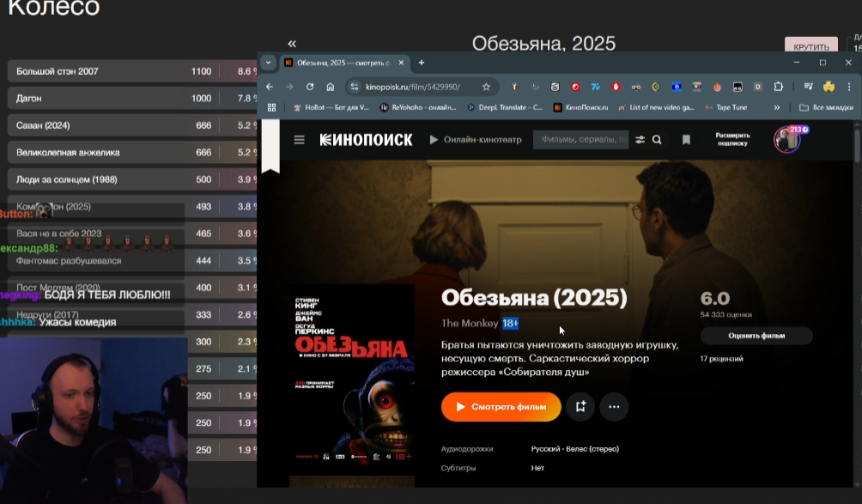Open the Chrome profile avatar
862x504 pixels.
[x=829, y=87]
